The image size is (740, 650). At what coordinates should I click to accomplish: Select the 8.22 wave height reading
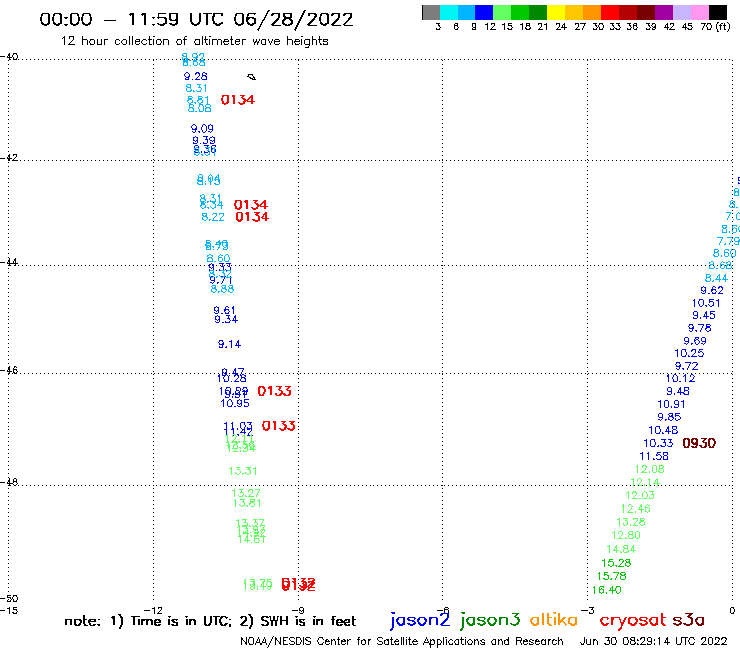(213, 217)
